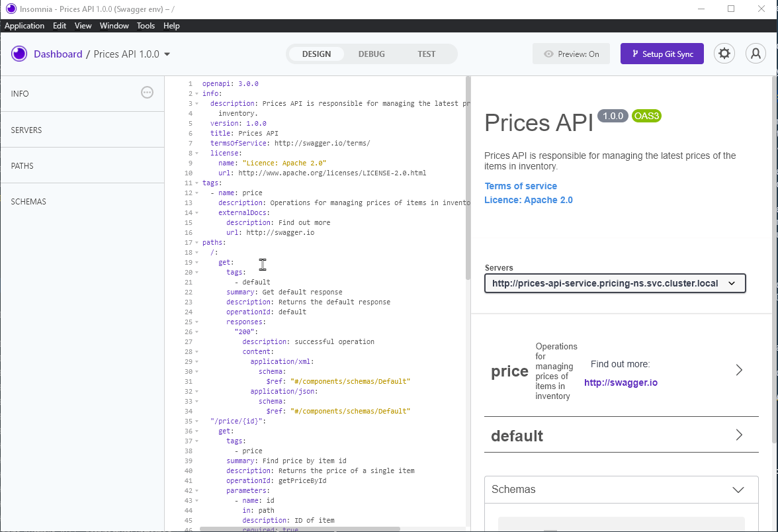Click the 'Licence: Apache 2.0' name line in editor
Viewport: 778px width, 532px height.
(273, 163)
